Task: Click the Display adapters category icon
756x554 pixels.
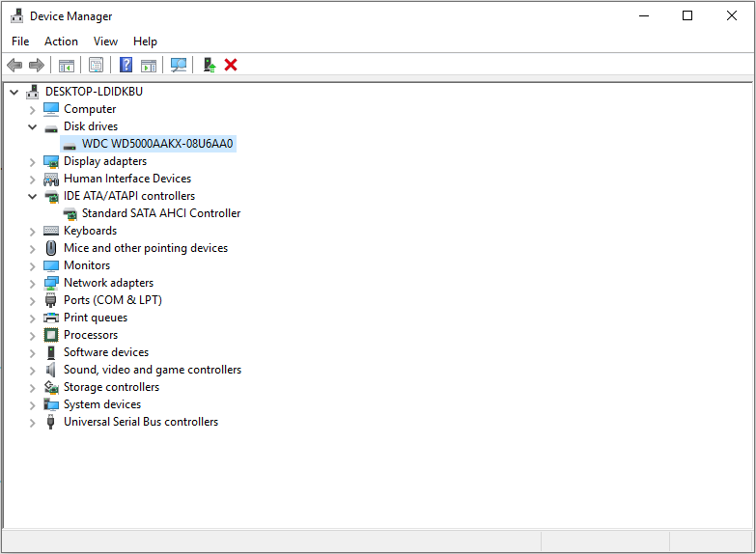Action: (51, 161)
